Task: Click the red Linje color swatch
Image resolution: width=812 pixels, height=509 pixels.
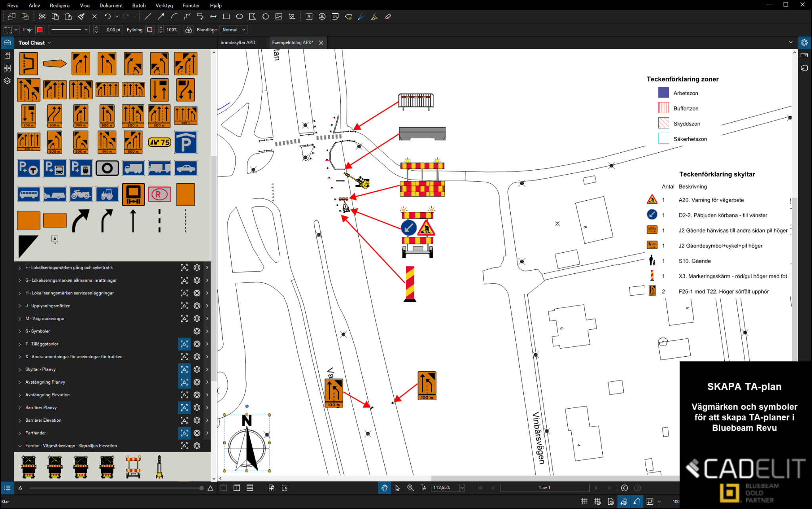Action: [x=40, y=30]
